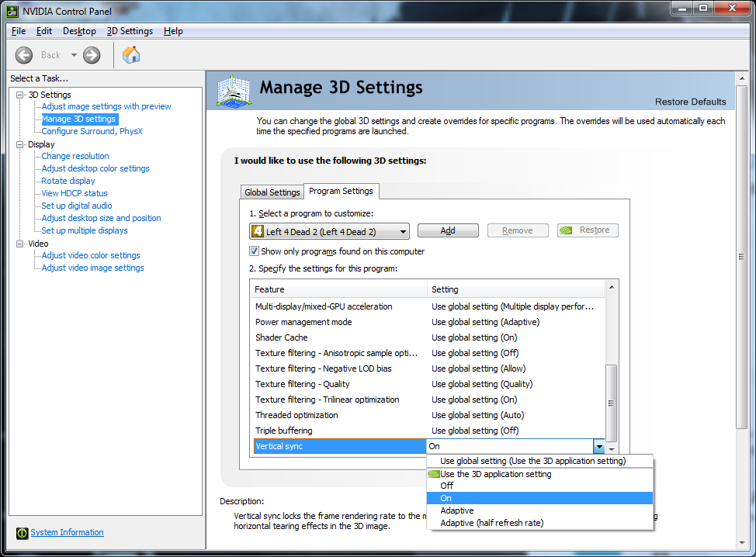Open Adjust desktop color settings
This screenshot has height=557, width=756.
click(95, 168)
